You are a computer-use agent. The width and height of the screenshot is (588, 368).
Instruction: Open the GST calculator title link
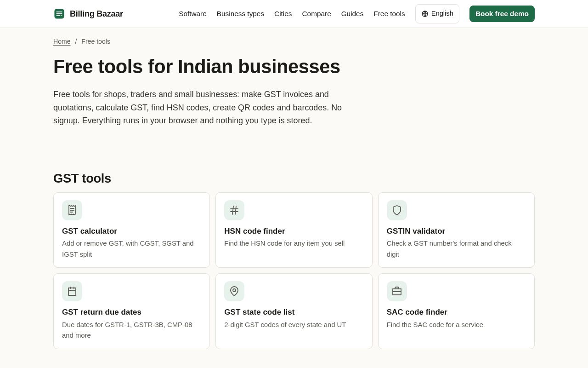(x=90, y=231)
